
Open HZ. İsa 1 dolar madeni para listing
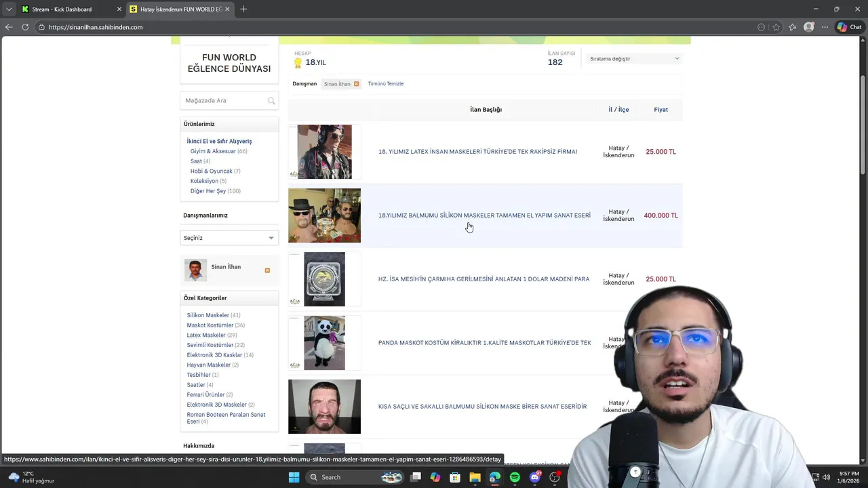[x=484, y=279]
